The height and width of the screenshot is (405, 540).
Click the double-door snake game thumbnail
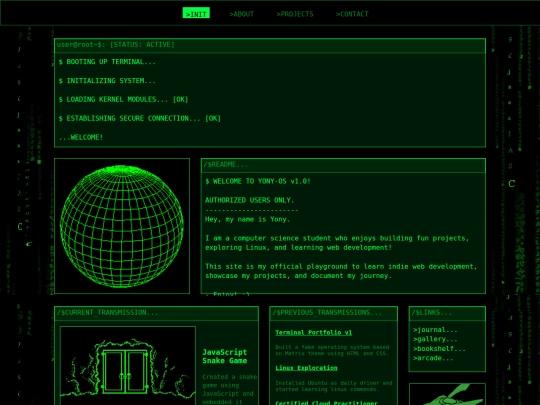pos(128,366)
